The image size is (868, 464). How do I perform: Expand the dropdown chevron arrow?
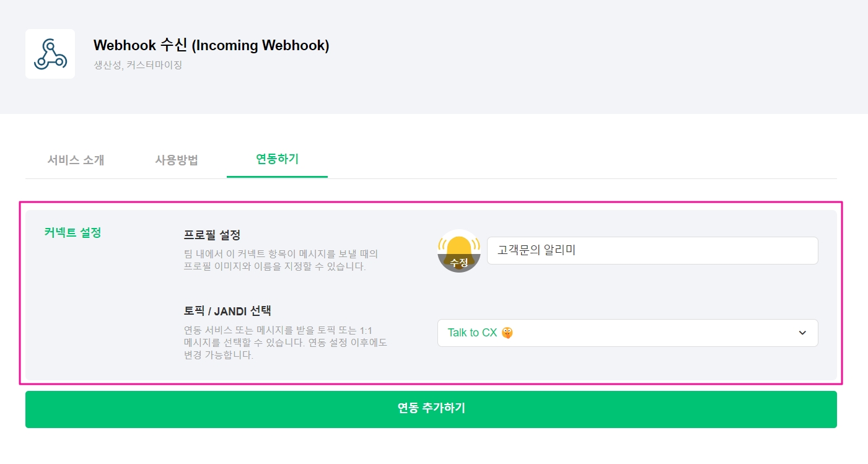pyautogui.click(x=802, y=333)
